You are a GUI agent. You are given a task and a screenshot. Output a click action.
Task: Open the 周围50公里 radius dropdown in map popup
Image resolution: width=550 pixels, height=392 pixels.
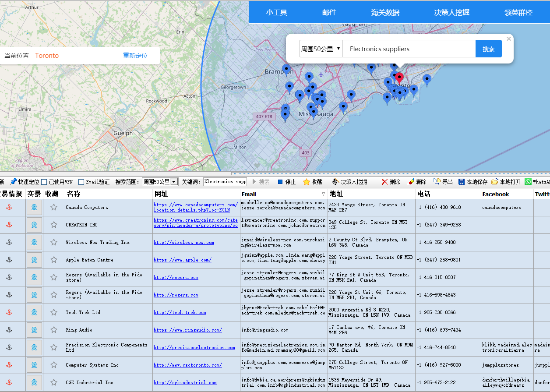coord(321,49)
